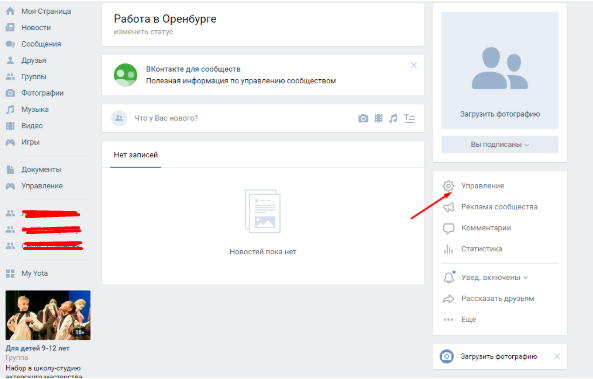Open Сообщения chat bubble icon
Image resolution: width=593 pixels, height=379 pixels.
[10, 44]
